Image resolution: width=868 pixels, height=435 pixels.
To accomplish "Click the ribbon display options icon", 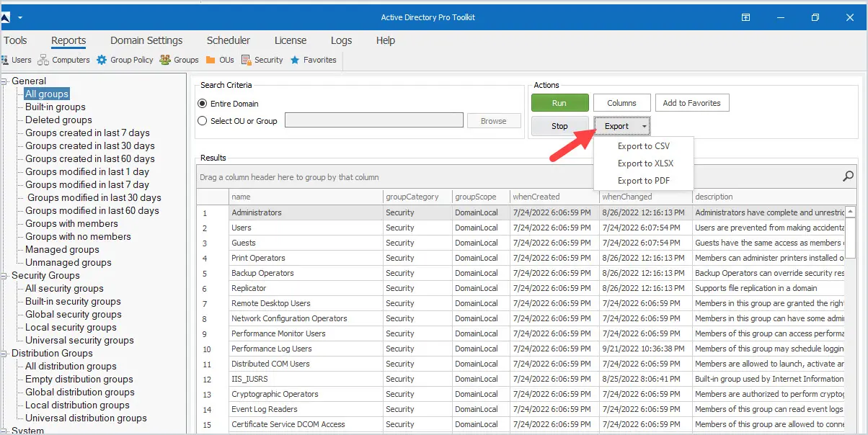I will click(x=746, y=17).
